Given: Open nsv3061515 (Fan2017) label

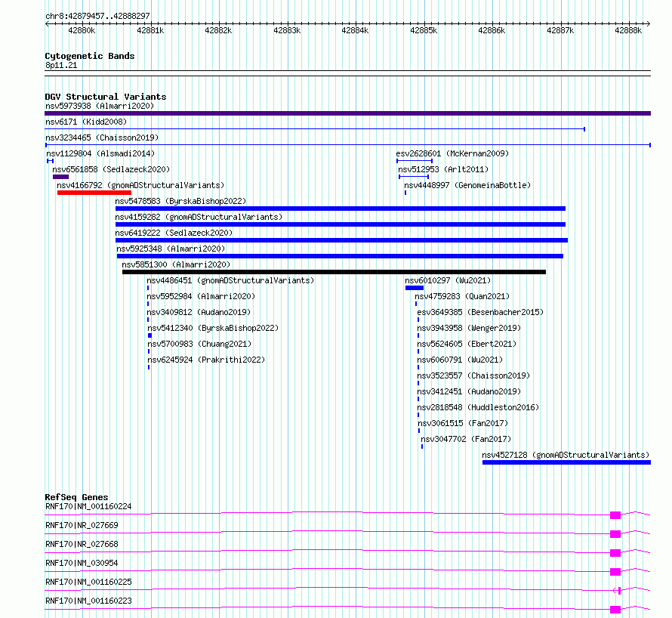Looking at the screenshot, I should pyautogui.click(x=463, y=423).
